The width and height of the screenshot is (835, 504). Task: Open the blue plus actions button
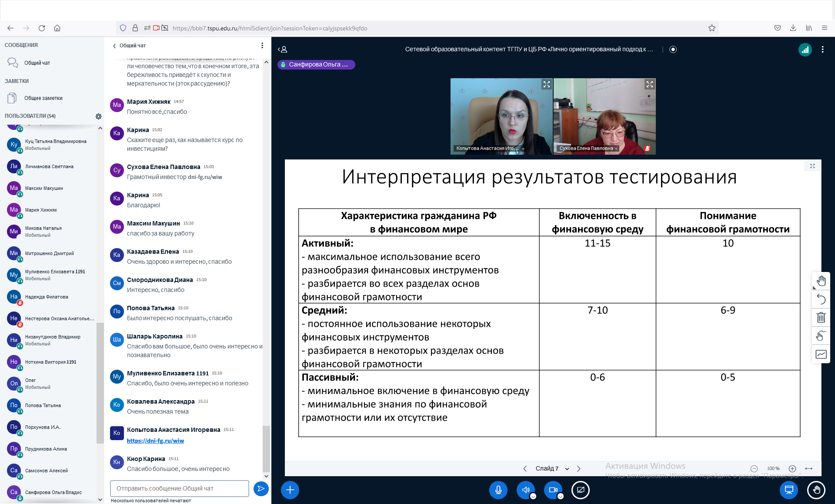coord(290,490)
